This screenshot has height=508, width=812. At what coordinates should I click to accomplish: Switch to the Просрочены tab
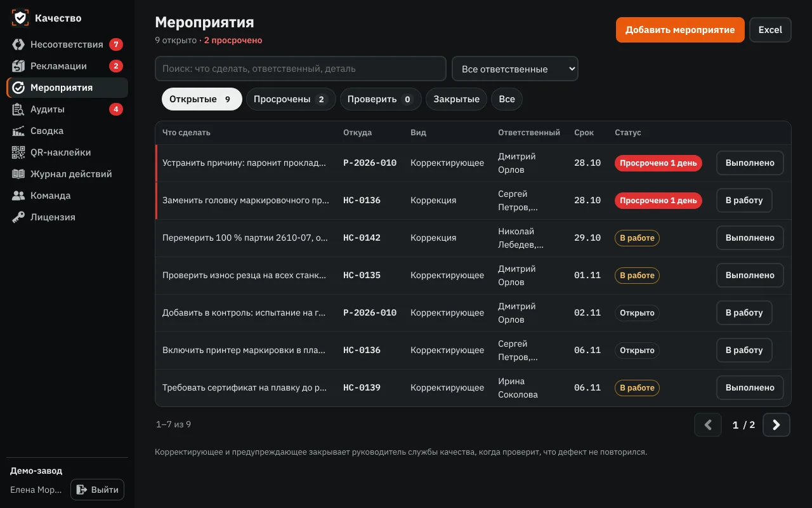(x=291, y=99)
